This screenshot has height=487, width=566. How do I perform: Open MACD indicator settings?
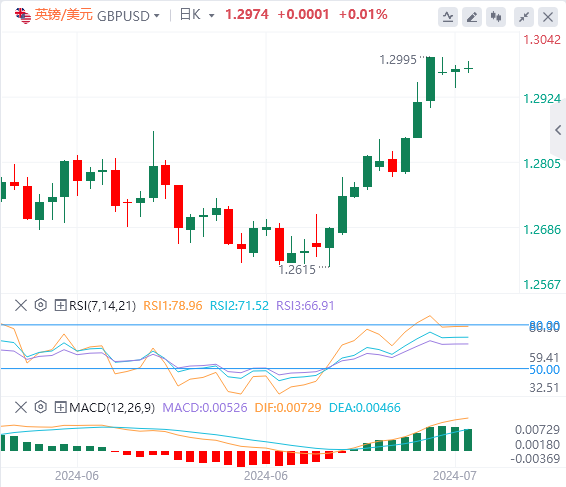click(x=41, y=408)
